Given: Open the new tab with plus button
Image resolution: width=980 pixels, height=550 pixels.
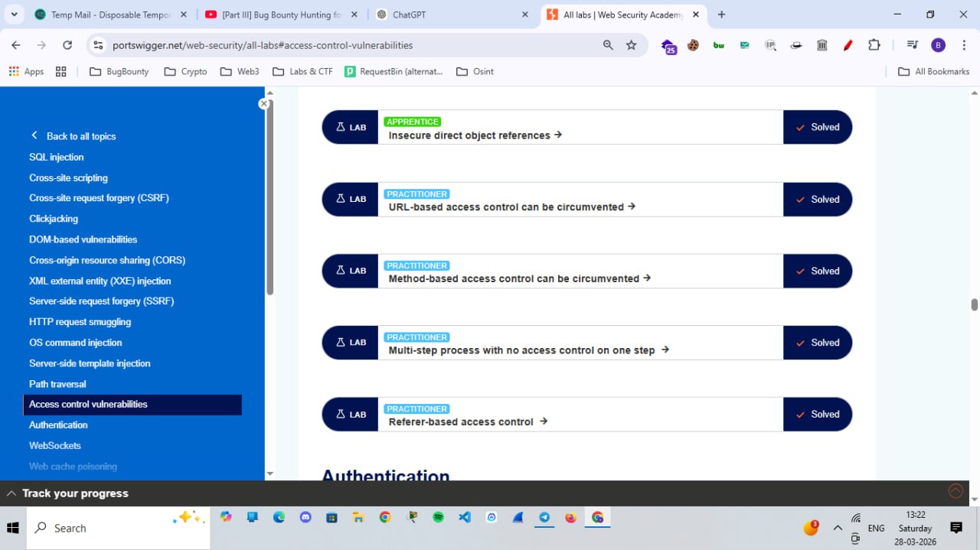Looking at the screenshot, I should point(721,15).
